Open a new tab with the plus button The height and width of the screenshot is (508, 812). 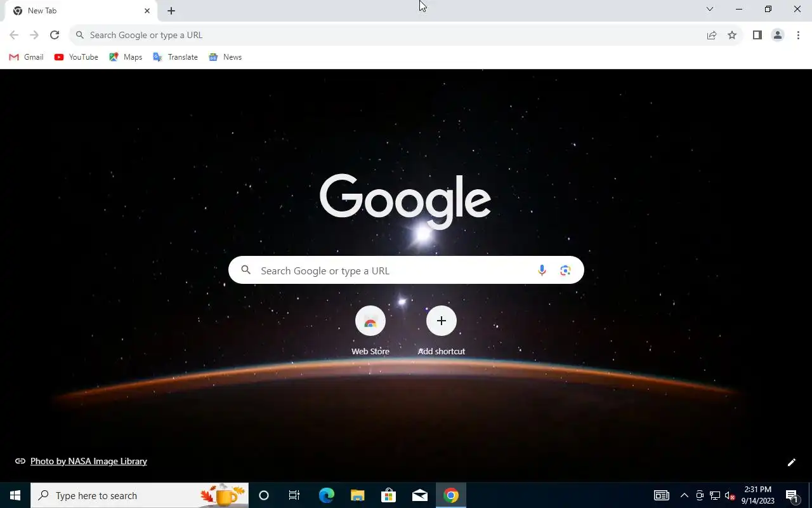171,11
